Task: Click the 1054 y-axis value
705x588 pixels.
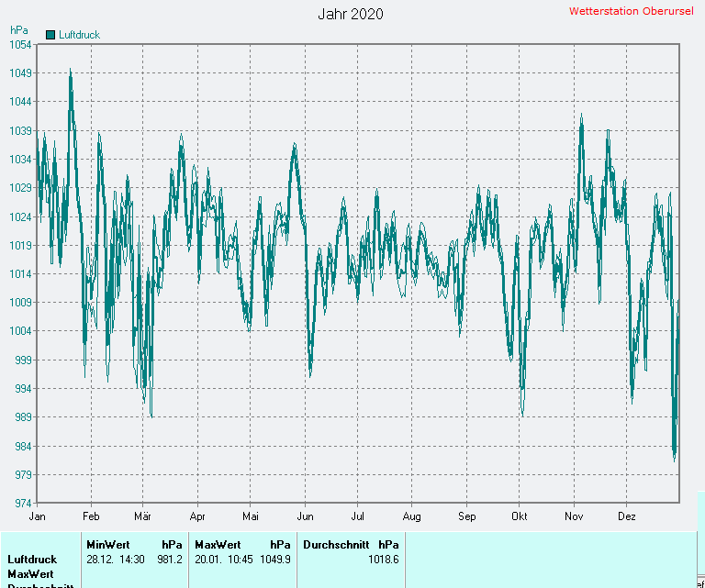Action: pyautogui.click(x=21, y=44)
